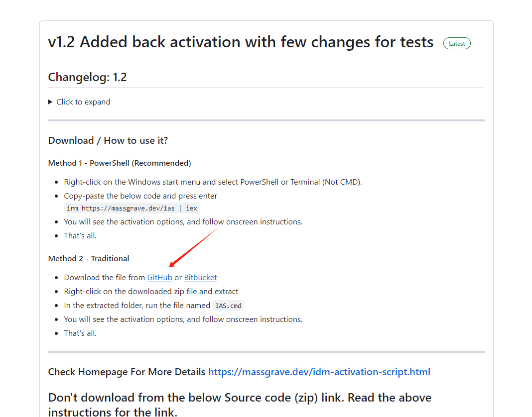Click the In the extracted folder bullet text

click(137, 306)
